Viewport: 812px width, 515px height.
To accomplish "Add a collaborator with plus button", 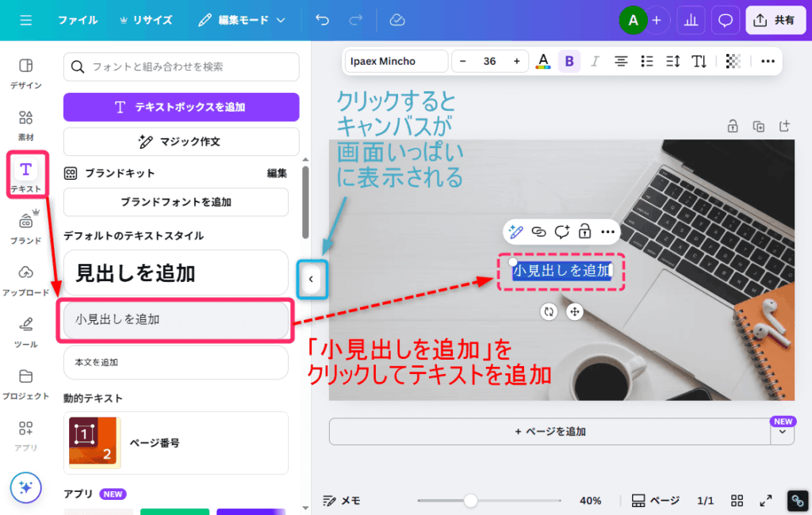I will coord(657,20).
